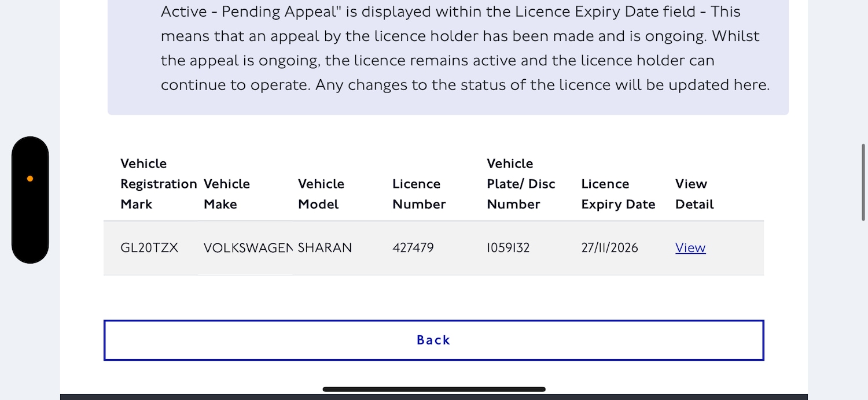Tap the home indicator bar
Viewport: 868px width, 400px height.
click(433, 389)
